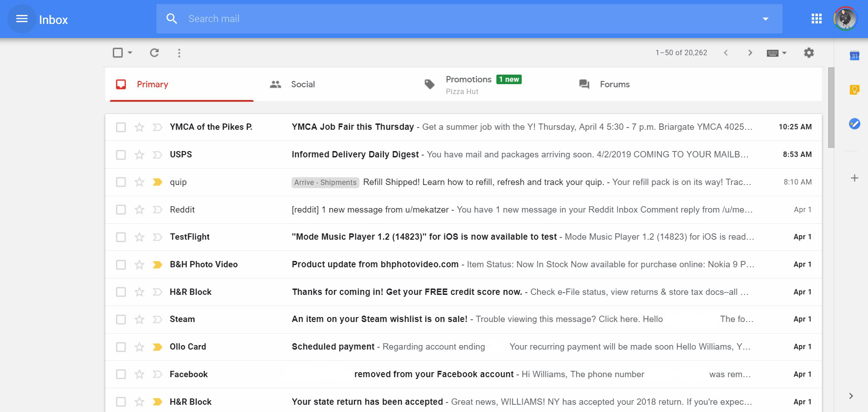Image resolution: width=868 pixels, height=412 pixels.
Task: Expand the search options dropdown arrow
Action: [x=765, y=19]
